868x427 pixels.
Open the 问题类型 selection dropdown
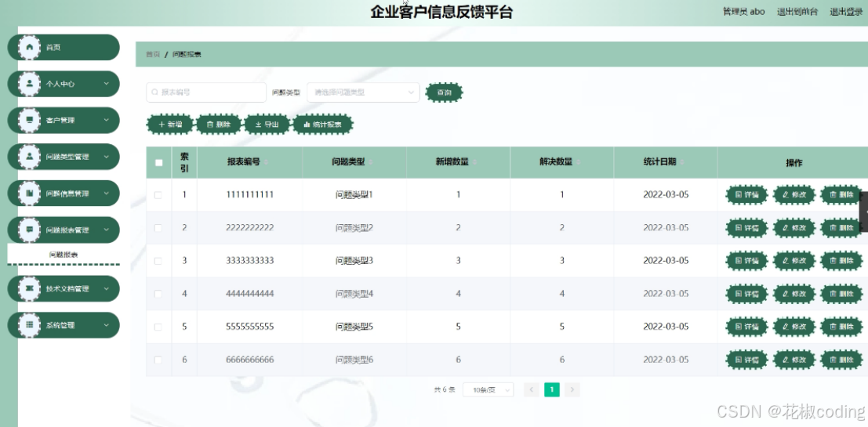click(x=363, y=92)
